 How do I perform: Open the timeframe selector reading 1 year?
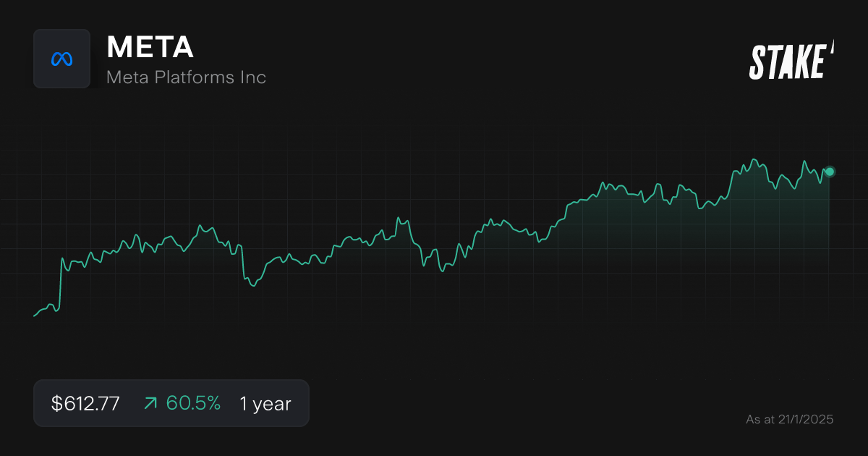click(x=264, y=403)
